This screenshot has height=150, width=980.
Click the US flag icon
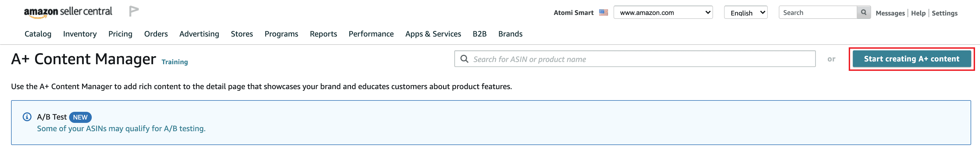tap(603, 12)
